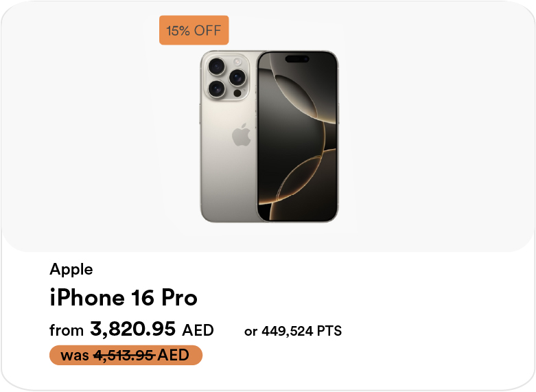Select the iPhone front display image
Viewport: 536px width, 392px height.
[x=298, y=136]
